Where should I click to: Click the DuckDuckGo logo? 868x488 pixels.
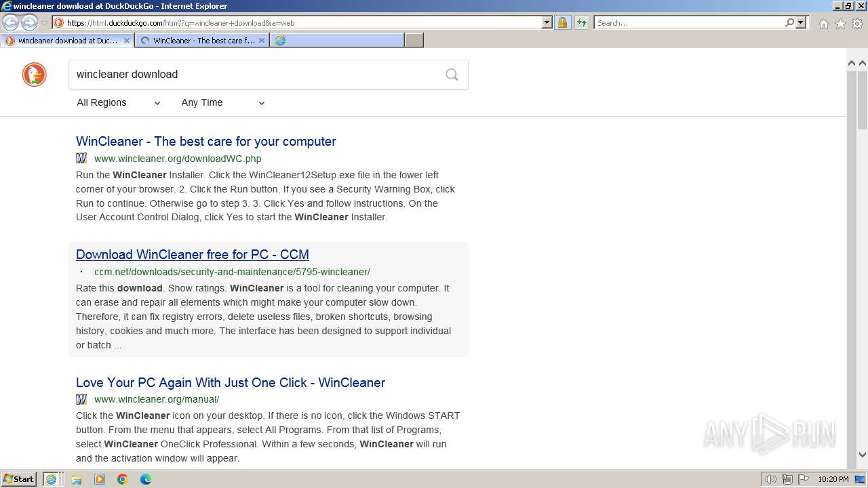click(x=35, y=75)
